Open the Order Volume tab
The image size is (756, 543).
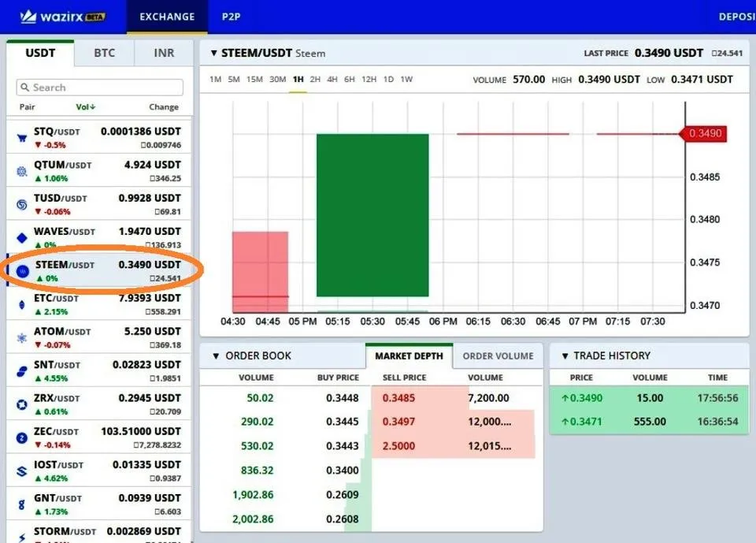498,356
